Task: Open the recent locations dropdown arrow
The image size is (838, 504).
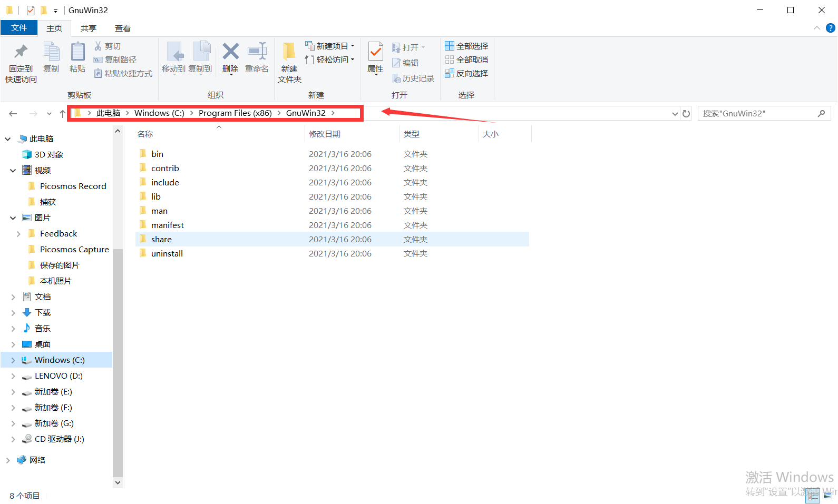Action: pos(49,114)
